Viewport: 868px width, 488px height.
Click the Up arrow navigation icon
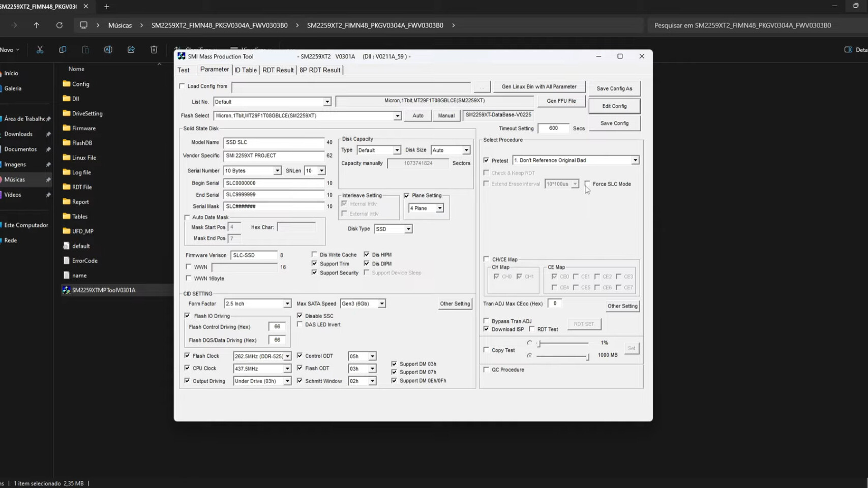point(37,25)
